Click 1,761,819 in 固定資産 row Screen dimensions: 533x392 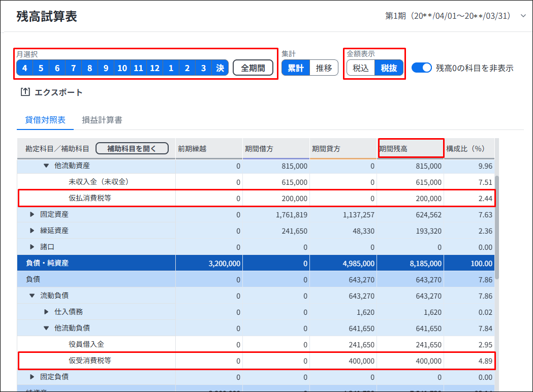click(292, 215)
